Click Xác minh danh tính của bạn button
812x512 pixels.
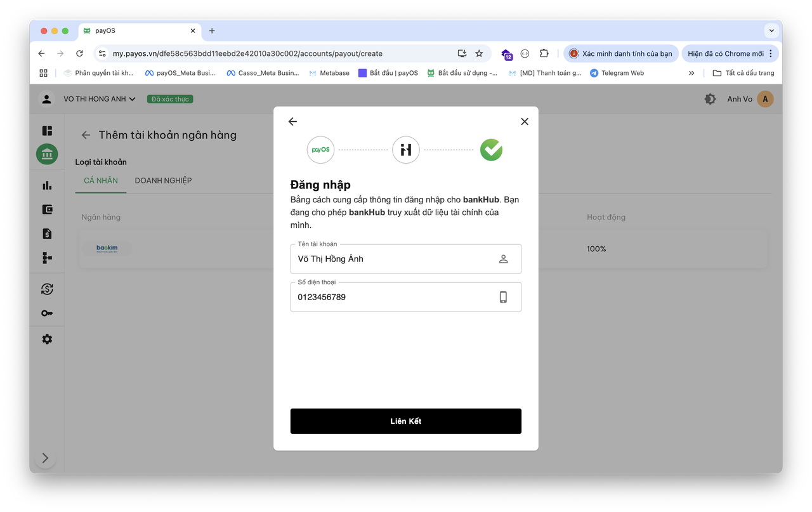pos(621,54)
